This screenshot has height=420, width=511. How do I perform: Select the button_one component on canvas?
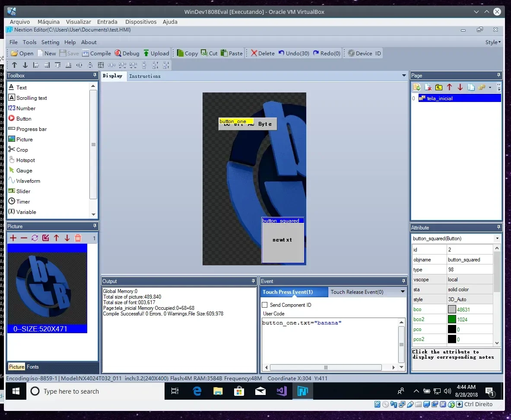(248, 124)
